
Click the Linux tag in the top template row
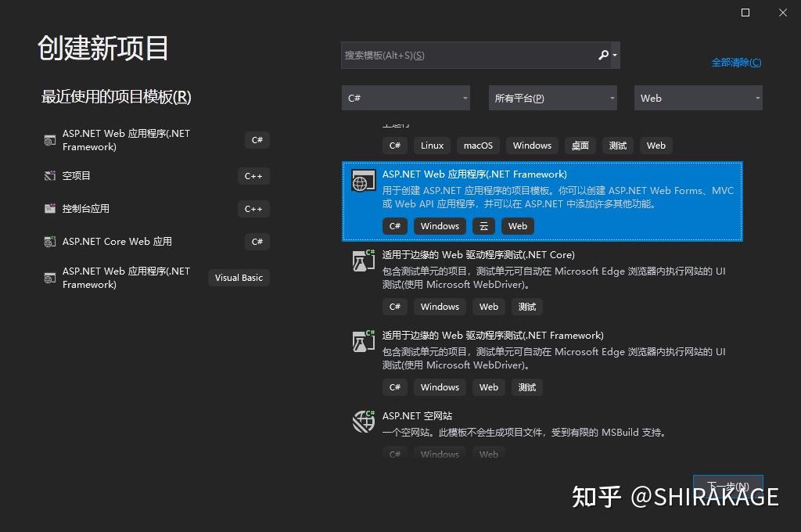[x=432, y=146]
